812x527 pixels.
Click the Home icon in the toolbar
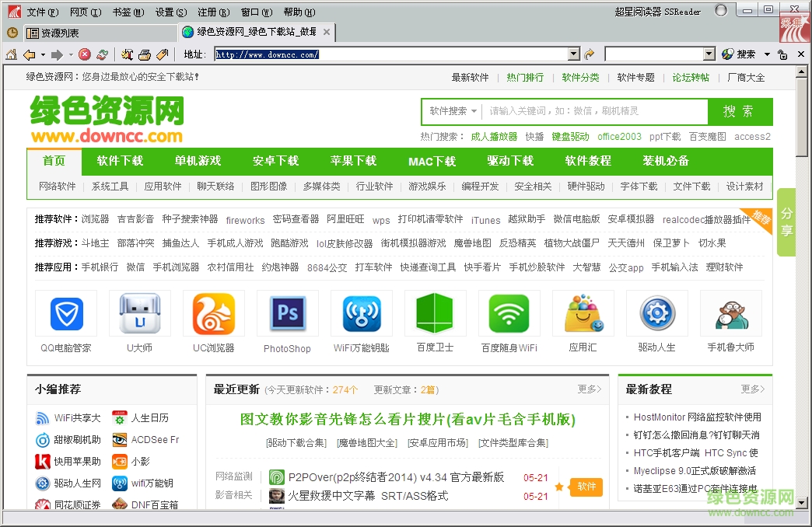click(11, 54)
